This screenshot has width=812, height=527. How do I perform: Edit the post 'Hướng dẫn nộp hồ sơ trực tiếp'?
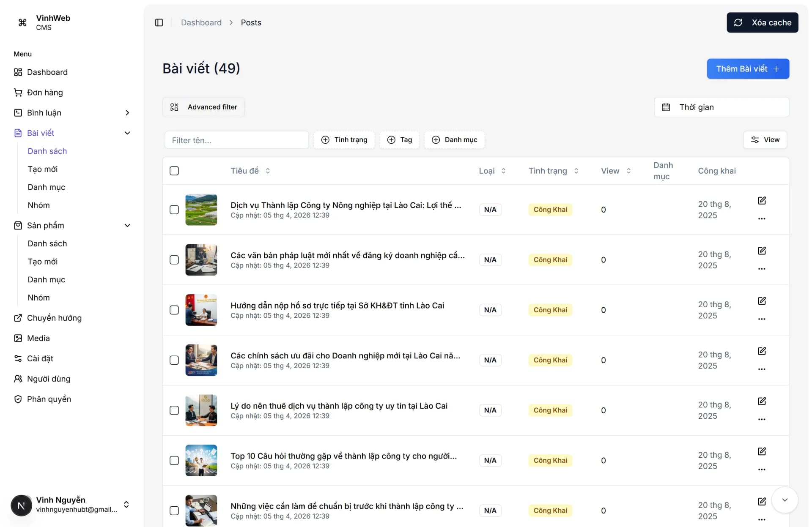point(762,300)
